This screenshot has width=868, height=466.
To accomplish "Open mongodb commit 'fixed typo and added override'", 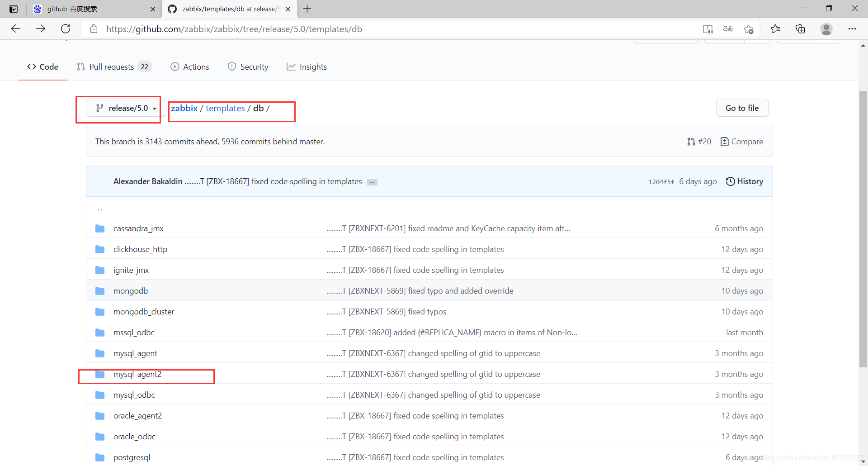I will [420, 291].
